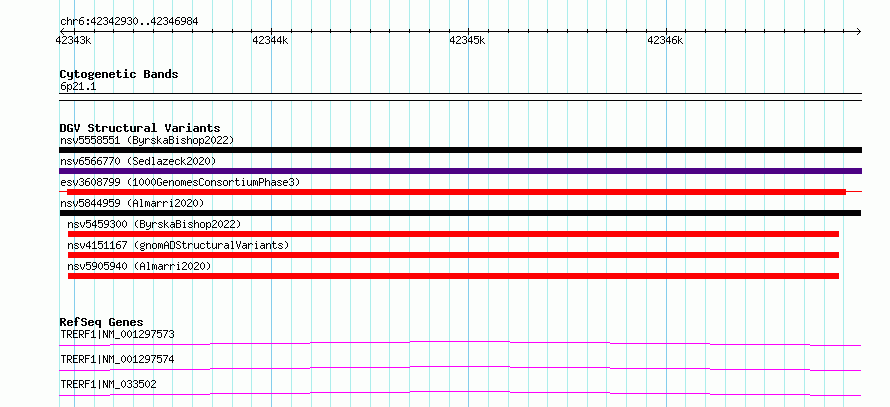
Task: Click the 42345k ruler tick label
Action: pos(467,40)
